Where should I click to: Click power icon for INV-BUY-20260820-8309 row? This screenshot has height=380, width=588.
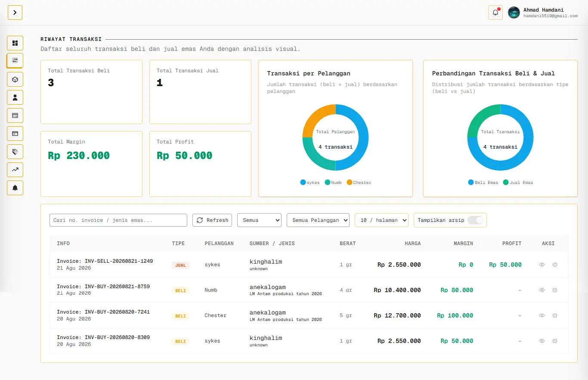point(555,341)
